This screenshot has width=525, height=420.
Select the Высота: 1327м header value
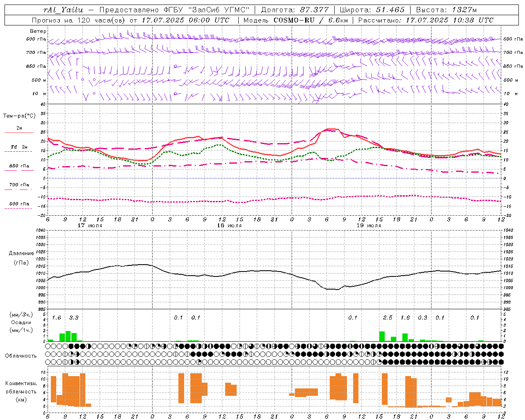tap(446, 10)
